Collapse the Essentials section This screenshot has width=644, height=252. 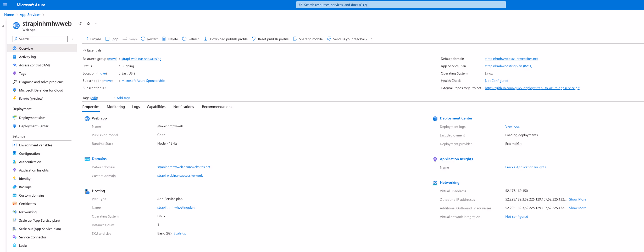coord(92,50)
